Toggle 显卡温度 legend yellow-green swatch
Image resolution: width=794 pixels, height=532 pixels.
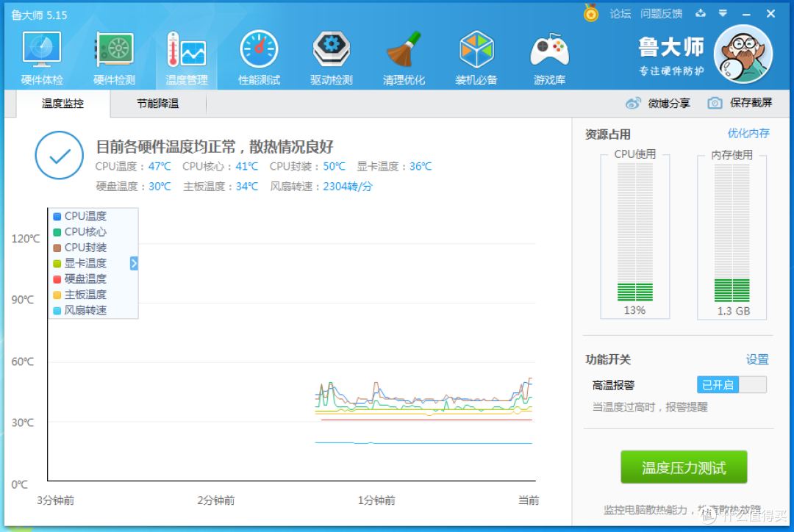[57, 263]
